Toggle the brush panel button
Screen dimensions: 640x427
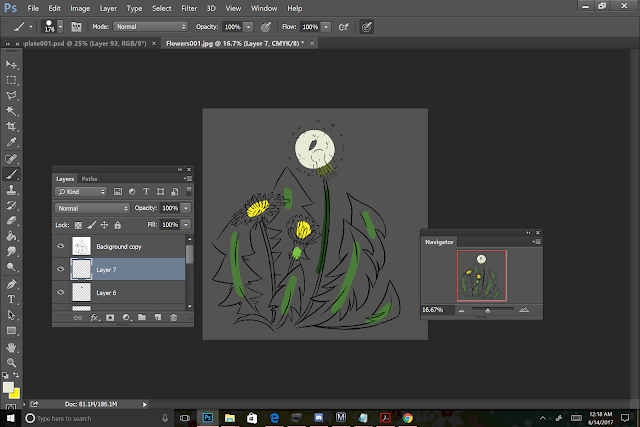click(x=76, y=27)
